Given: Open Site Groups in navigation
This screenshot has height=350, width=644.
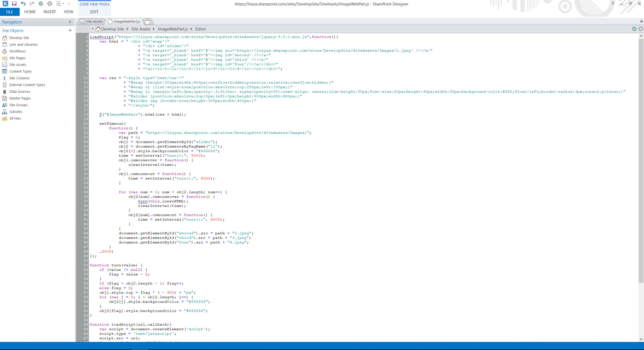Looking at the screenshot, I should tap(18, 105).
